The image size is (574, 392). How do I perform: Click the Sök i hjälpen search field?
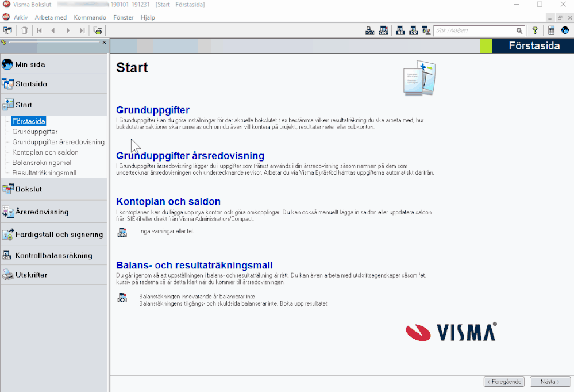(475, 30)
